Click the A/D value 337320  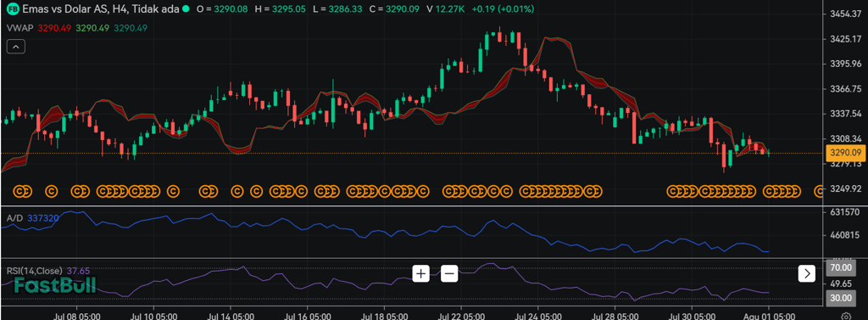pyautogui.click(x=42, y=218)
